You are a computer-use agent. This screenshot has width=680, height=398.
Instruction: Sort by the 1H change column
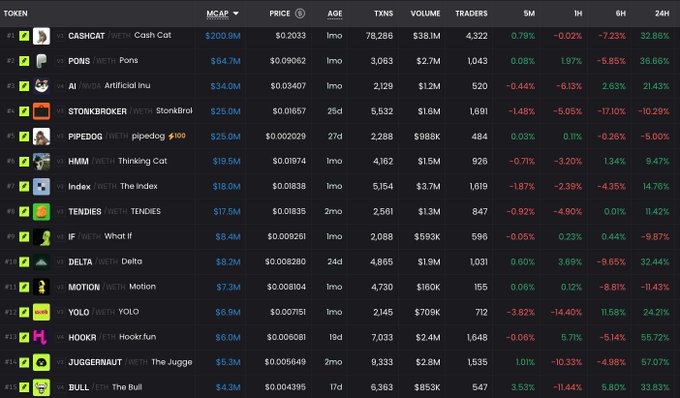578,13
